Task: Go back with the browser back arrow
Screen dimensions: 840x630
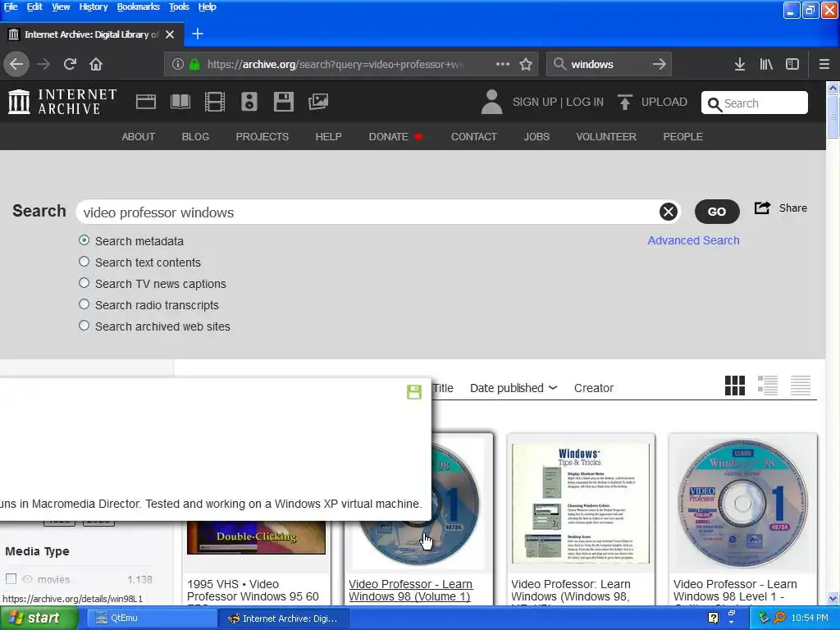Action: [x=16, y=64]
